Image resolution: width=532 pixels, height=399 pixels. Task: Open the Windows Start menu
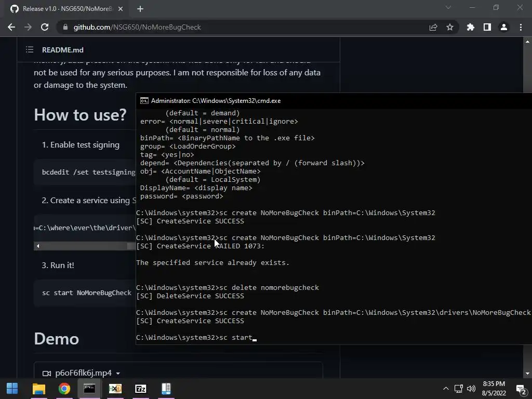coord(12,389)
